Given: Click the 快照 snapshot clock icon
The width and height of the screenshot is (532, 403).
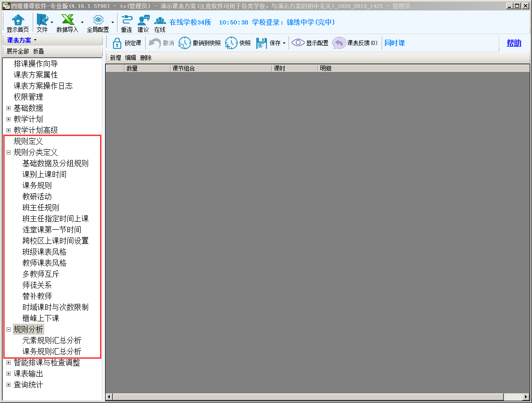Looking at the screenshot, I should click(x=231, y=43).
